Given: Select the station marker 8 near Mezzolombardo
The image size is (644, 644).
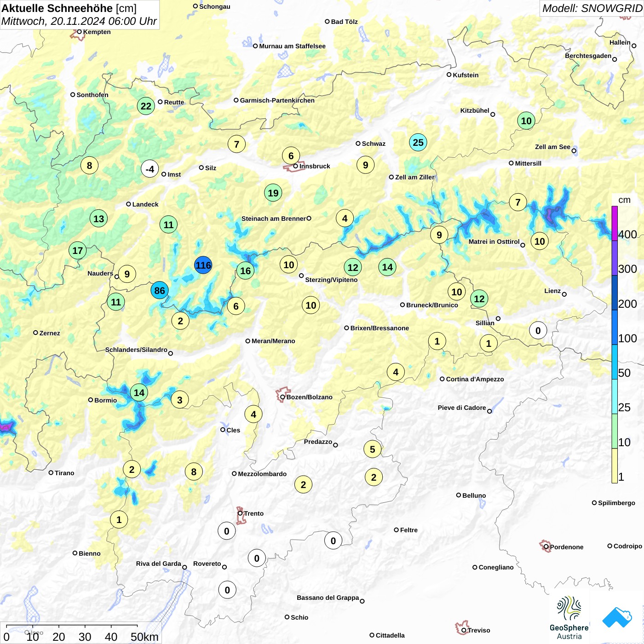Looking at the screenshot, I should (194, 471).
